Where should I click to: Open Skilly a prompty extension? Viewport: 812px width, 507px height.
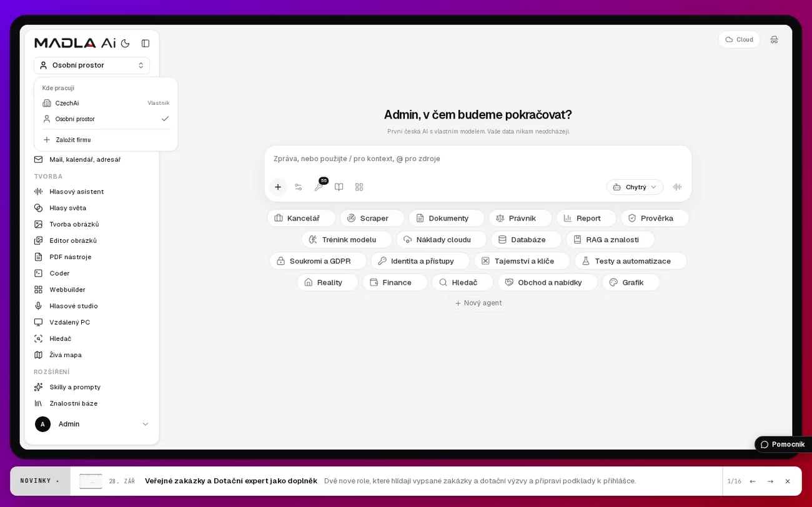tap(92, 387)
